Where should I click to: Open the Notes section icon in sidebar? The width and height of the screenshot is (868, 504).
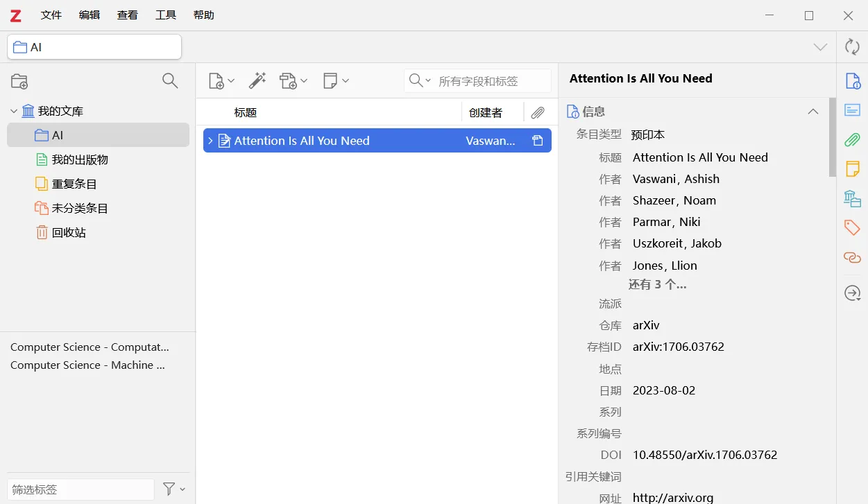[x=852, y=168]
